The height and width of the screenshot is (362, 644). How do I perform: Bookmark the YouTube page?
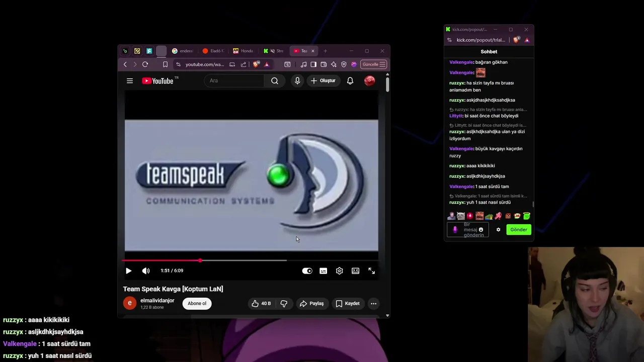coord(165,64)
